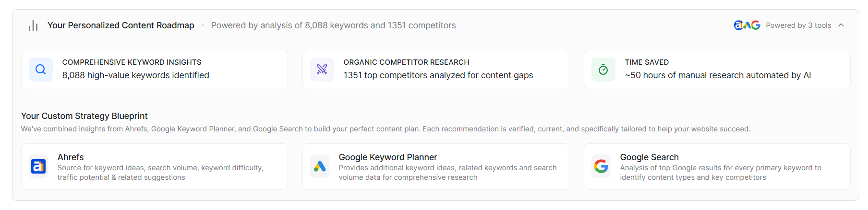Click the 8,088 high-value keywords text
Viewport: 868px width, 210px height.
point(136,75)
